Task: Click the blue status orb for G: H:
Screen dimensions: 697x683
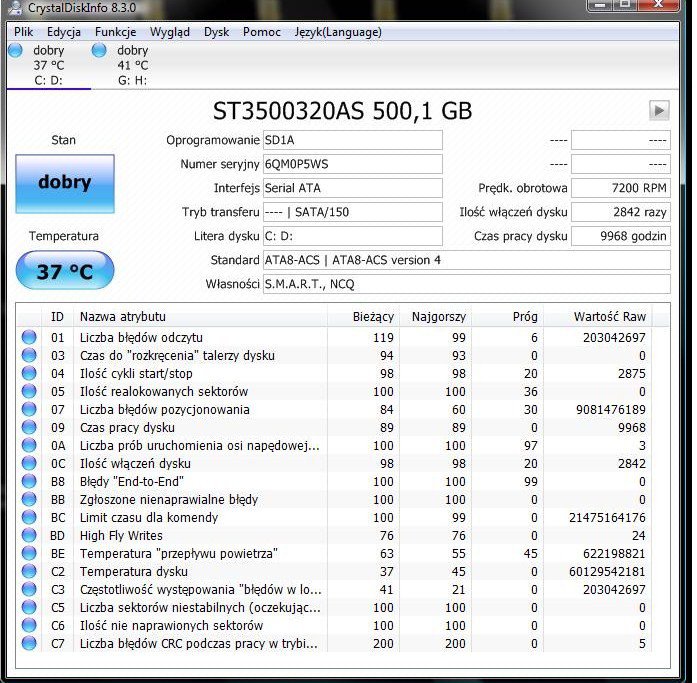Action: point(99,50)
